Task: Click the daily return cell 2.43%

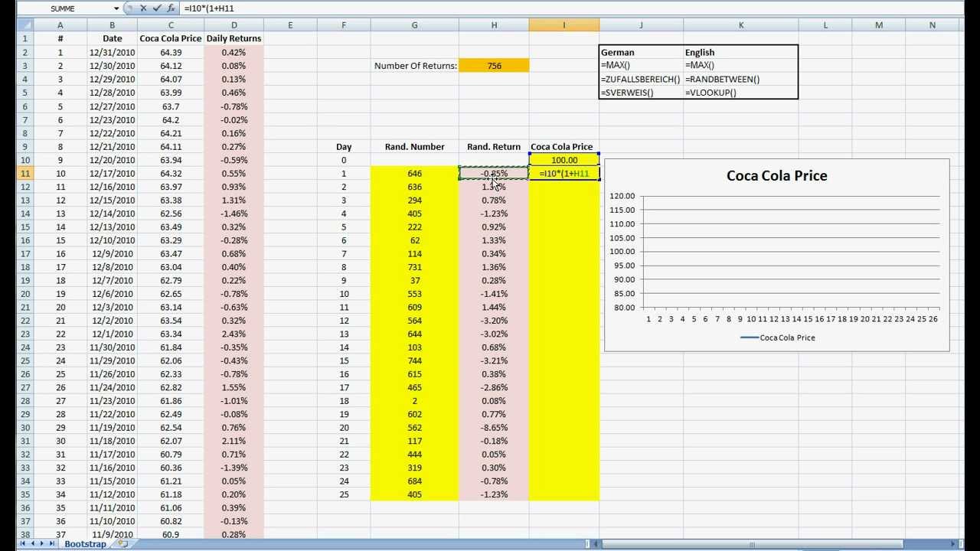Action: coord(234,334)
